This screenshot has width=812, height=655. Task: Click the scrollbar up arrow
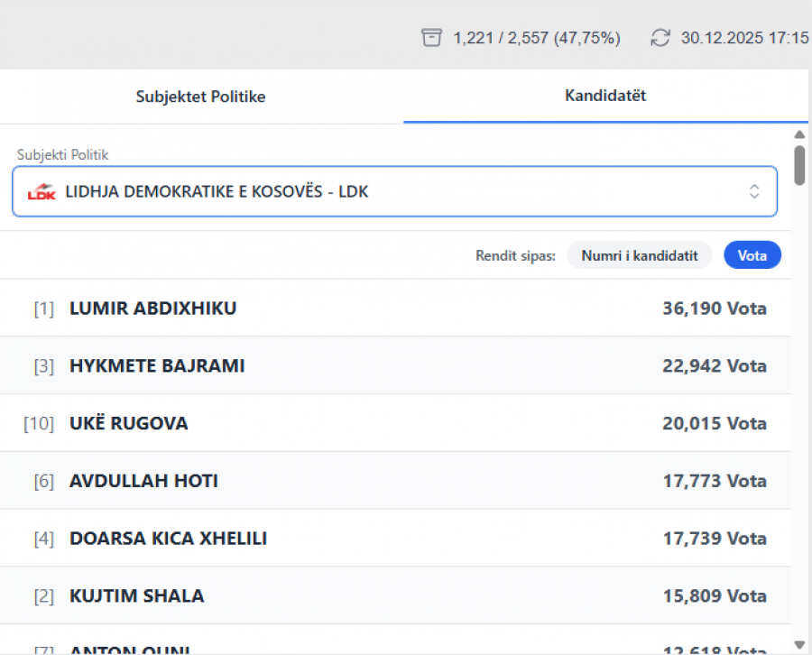[x=799, y=134]
